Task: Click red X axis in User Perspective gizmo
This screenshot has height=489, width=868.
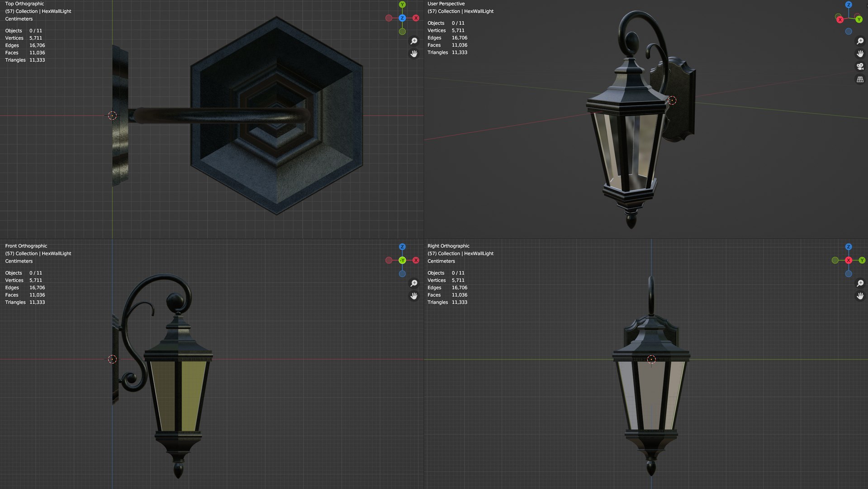Action: click(840, 19)
